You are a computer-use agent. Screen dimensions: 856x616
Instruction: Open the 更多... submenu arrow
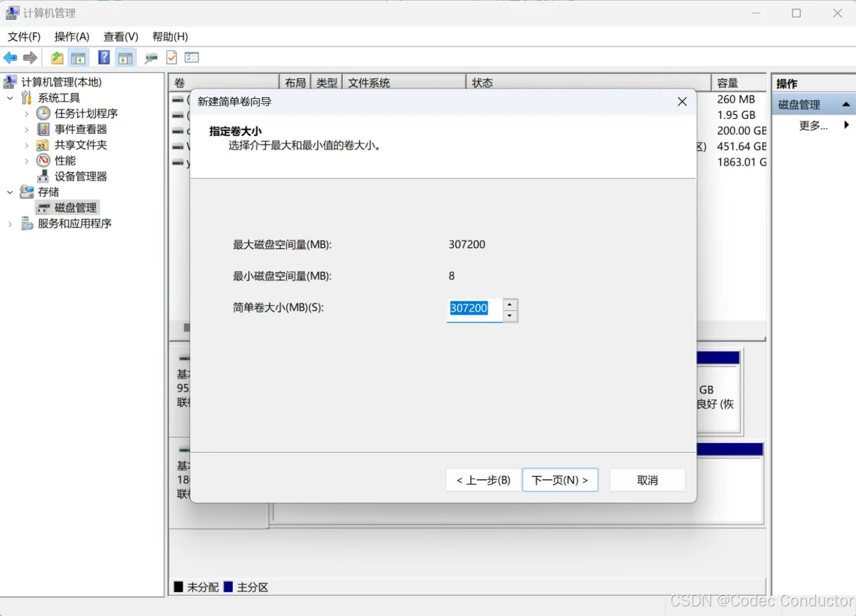click(x=846, y=125)
